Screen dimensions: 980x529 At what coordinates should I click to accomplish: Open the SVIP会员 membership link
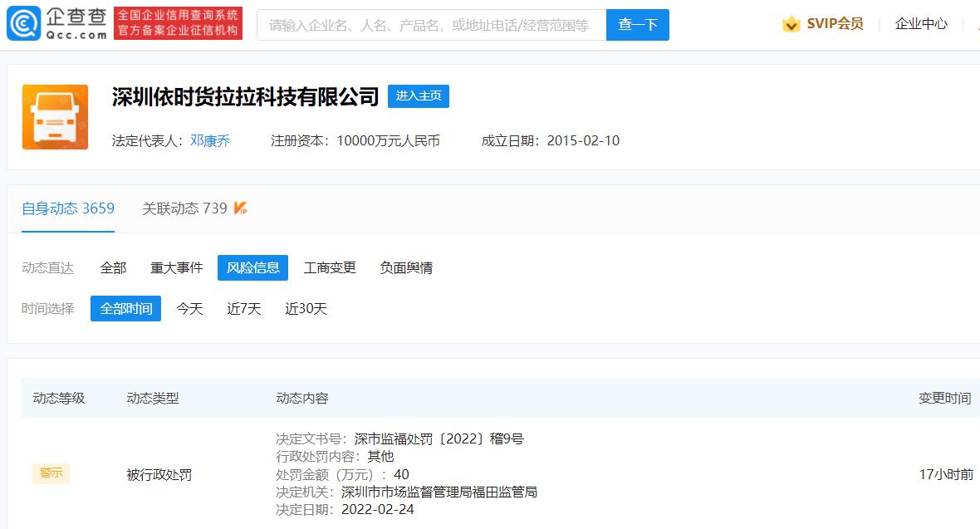[x=835, y=24]
